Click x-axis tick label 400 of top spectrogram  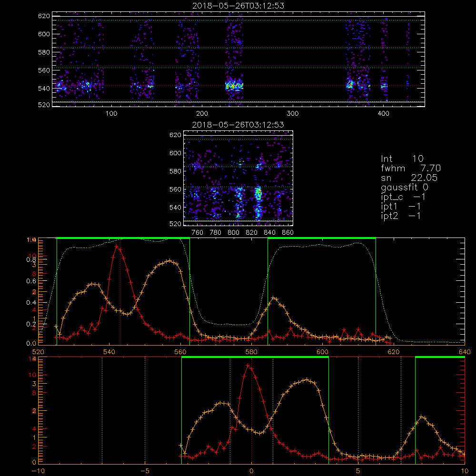point(383,114)
